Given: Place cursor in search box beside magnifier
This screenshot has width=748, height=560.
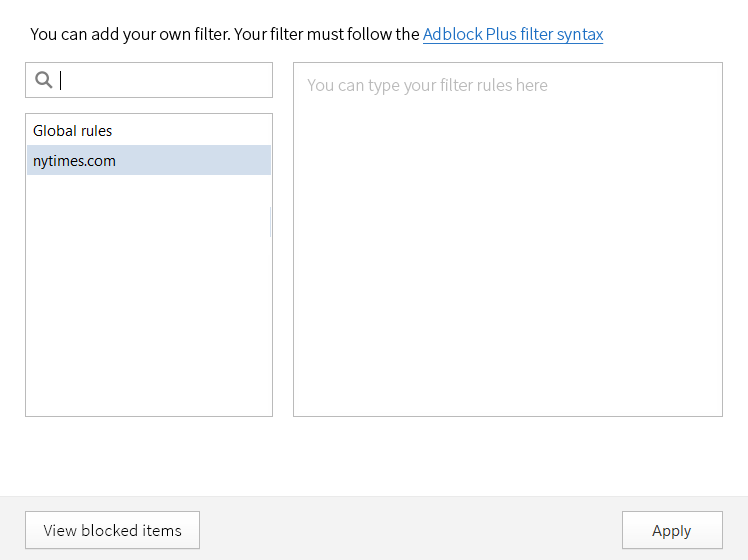Looking at the screenshot, I should [x=162, y=80].
